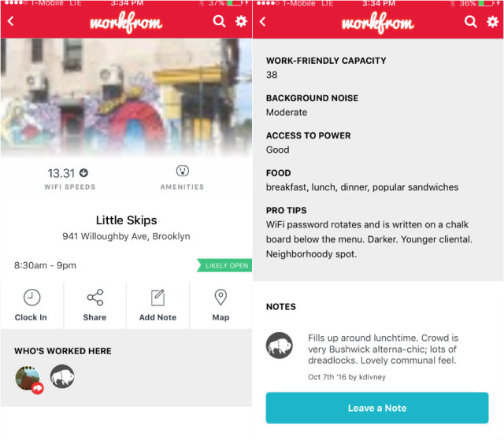The width and height of the screenshot is (504, 440).
Task: Tap the Little Skips cafe photo
Action: coord(126,98)
